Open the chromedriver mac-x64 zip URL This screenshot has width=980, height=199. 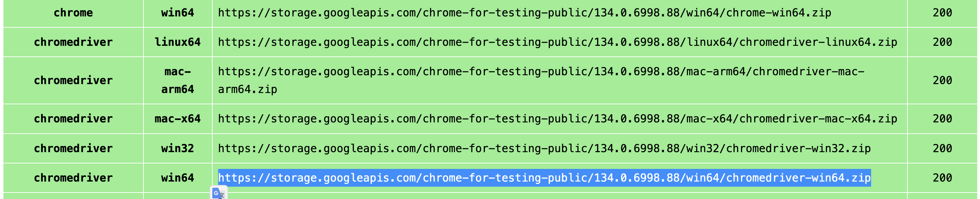click(557, 119)
